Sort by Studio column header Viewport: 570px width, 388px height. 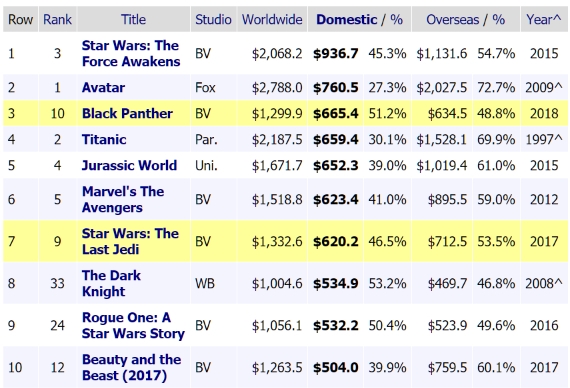(x=213, y=20)
